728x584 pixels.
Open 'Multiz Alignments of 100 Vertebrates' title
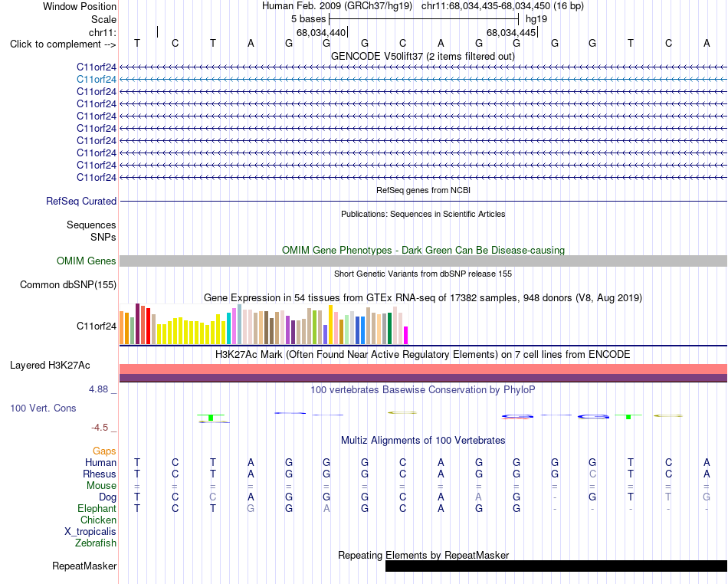pos(423,440)
